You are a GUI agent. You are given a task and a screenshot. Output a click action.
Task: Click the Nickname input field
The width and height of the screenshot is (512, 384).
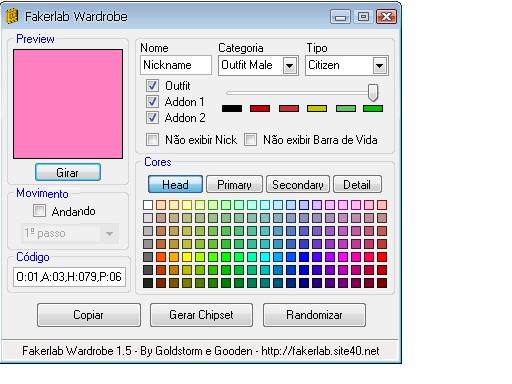tap(176, 65)
